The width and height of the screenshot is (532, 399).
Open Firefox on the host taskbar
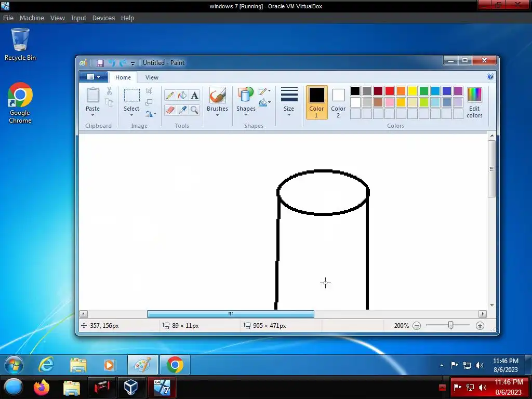(42, 388)
